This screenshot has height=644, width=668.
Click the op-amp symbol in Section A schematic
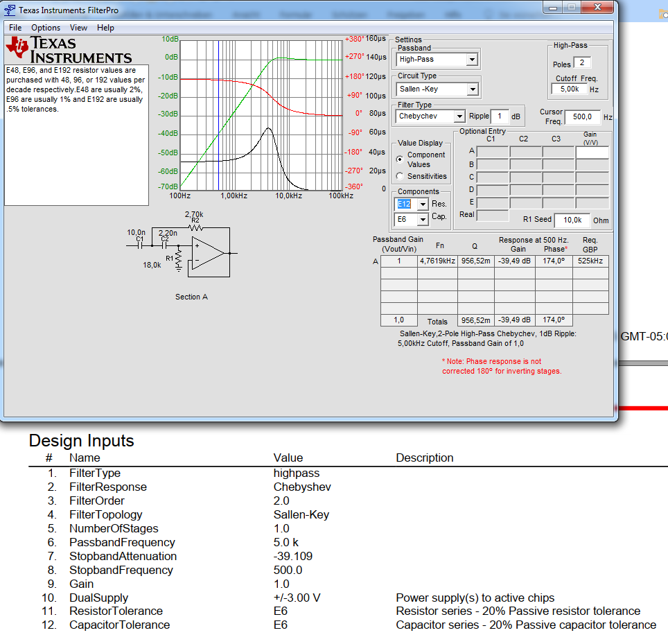click(208, 254)
